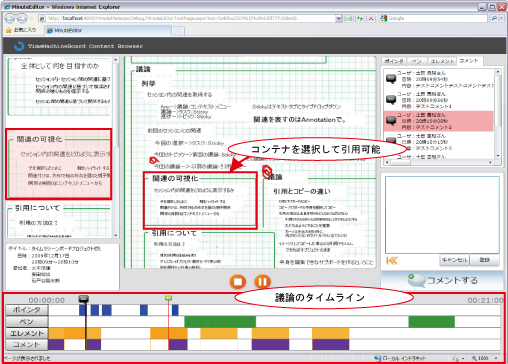Expand the address bar URL dropdown

(339, 18)
